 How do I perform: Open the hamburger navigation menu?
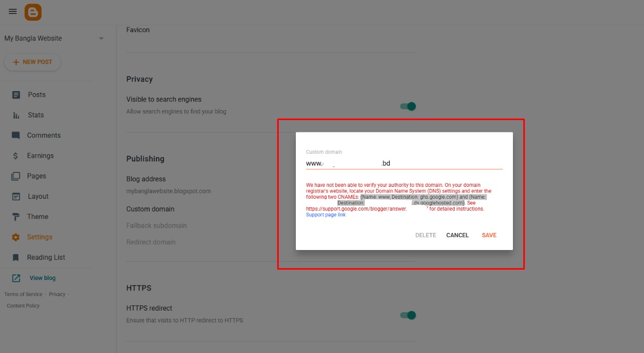(x=13, y=11)
